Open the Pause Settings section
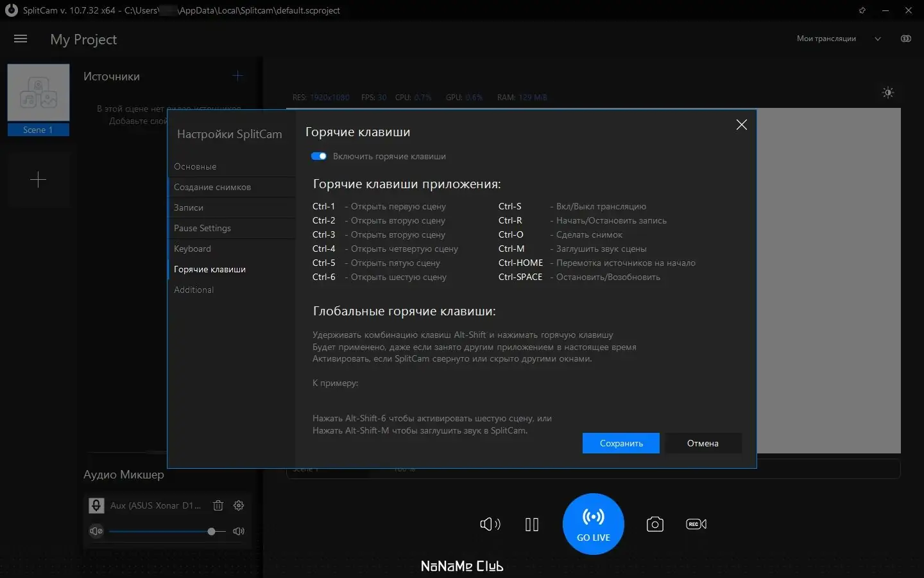Viewport: 924px width, 578px height. [x=202, y=228]
